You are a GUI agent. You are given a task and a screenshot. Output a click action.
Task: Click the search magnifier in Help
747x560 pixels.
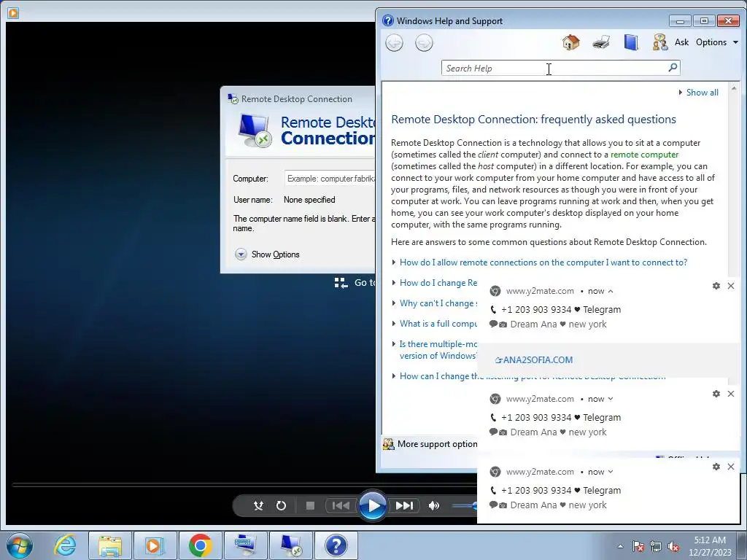[673, 68]
